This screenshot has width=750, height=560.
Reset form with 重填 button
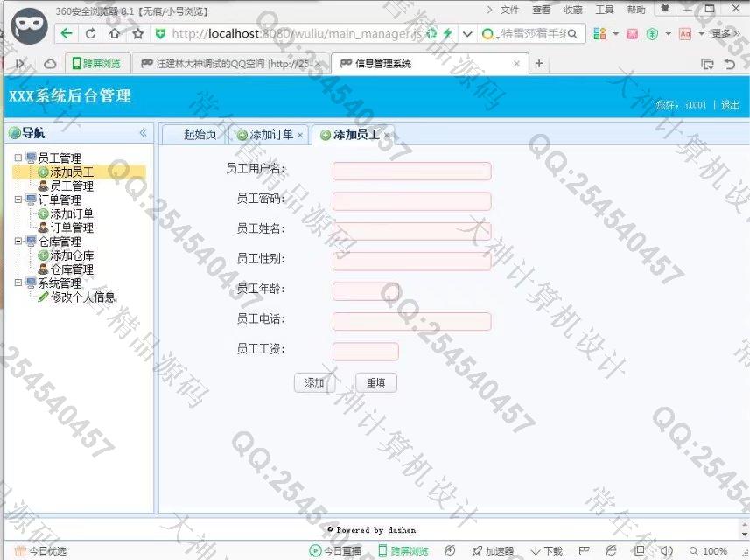coord(376,382)
